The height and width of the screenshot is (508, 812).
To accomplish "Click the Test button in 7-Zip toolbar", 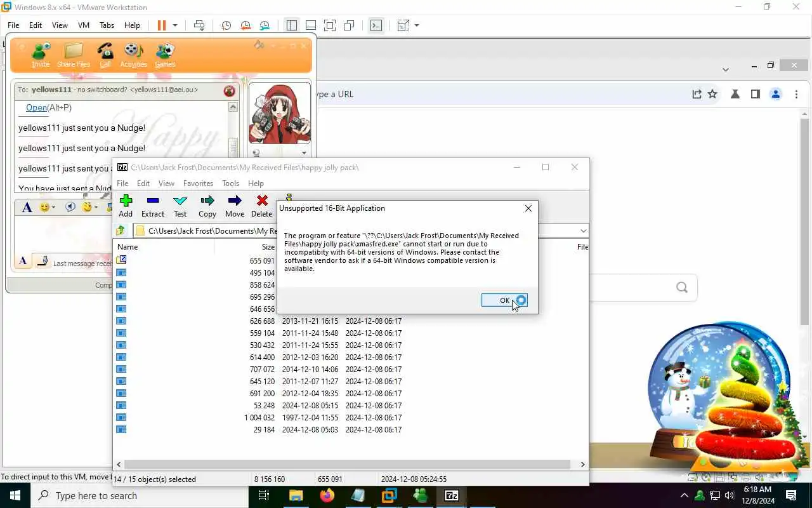I will point(180,206).
